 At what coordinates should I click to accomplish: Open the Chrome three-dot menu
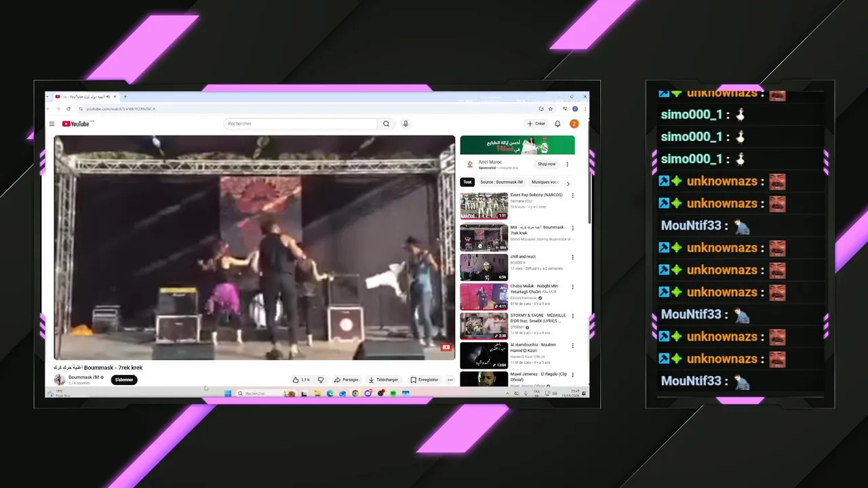tap(585, 108)
